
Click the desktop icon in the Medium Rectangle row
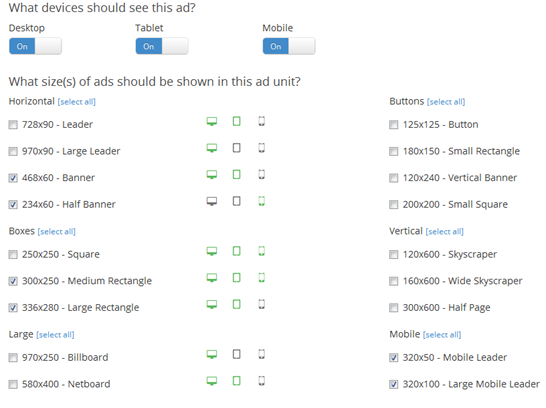[212, 278]
